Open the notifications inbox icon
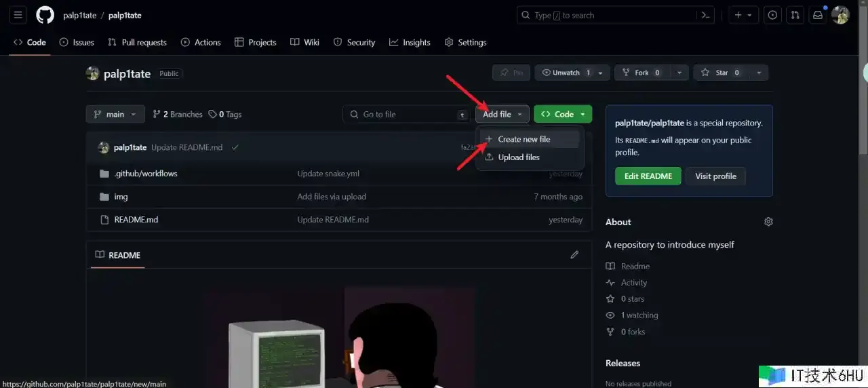This screenshot has width=868, height=388. [818, 15]
